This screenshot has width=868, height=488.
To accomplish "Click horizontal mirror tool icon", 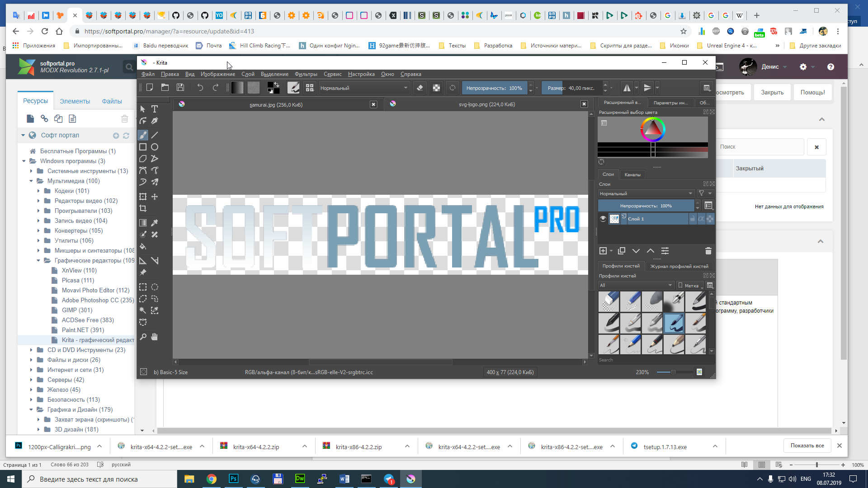I will pyautogui.click(x=627, y=88).
